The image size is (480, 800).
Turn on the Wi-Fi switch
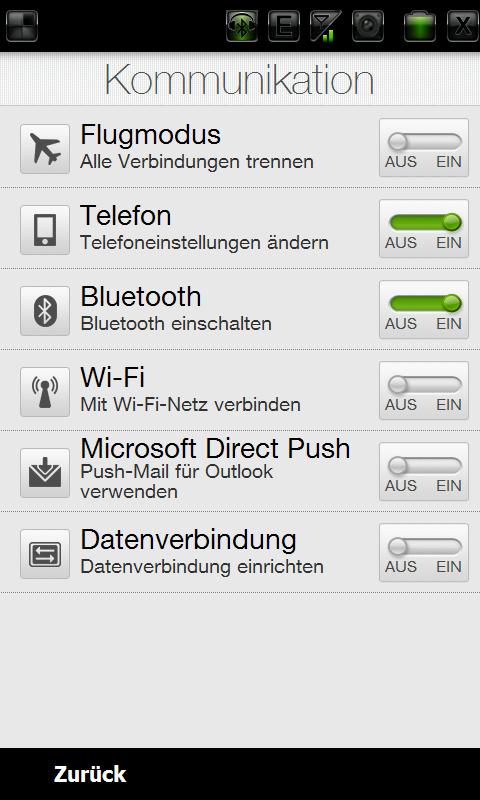[x=424, y=391]
